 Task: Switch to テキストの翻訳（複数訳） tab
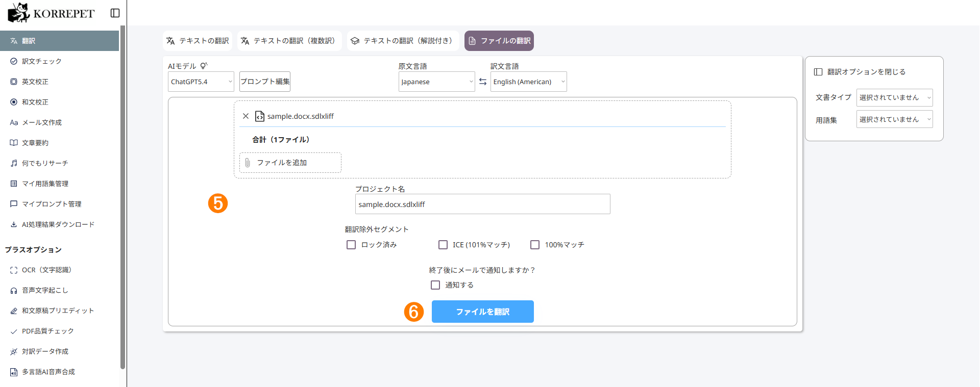tap(289, 41)
